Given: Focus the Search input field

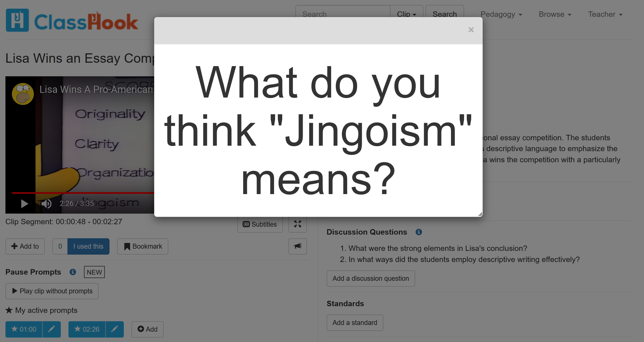Looking at the screenshot, I should tap(343, 12).
